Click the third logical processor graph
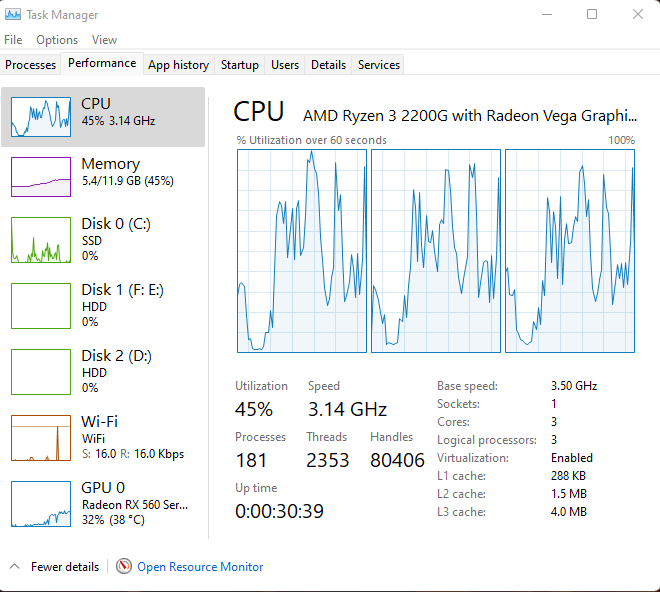 click(x=570, y=251)
